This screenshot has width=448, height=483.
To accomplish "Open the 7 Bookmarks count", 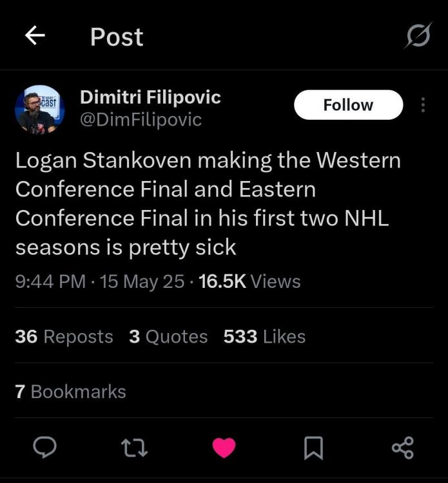I will click(x=70, y=392).
